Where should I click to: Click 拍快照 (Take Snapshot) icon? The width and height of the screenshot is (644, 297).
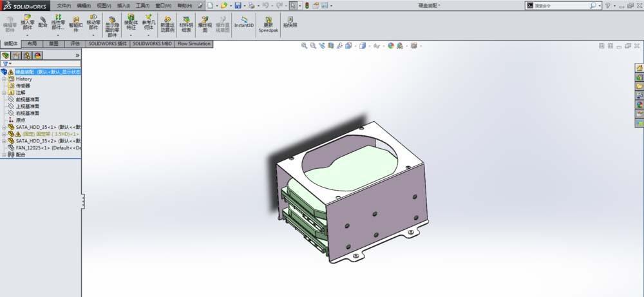[x=290, y=22]
